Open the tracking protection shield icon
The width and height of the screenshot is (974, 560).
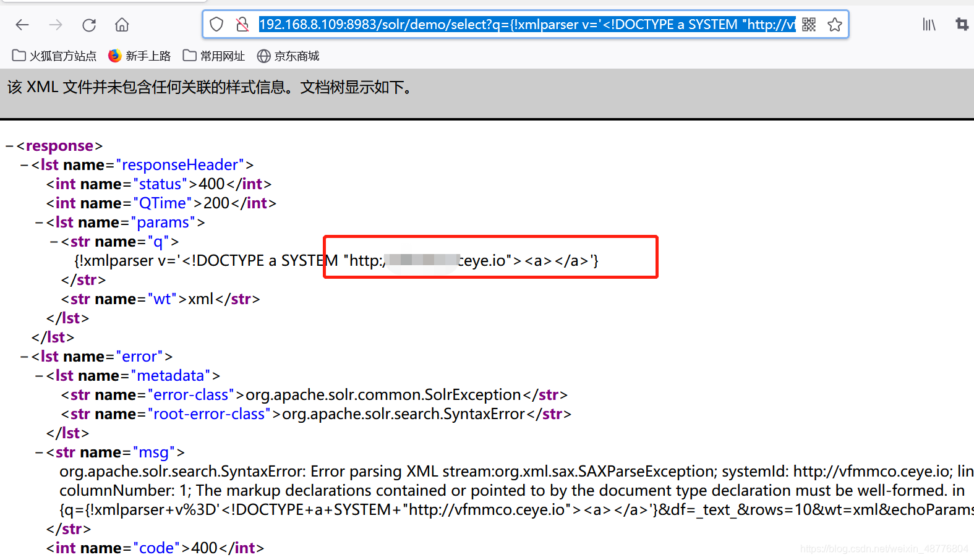[x=216, y=25]
